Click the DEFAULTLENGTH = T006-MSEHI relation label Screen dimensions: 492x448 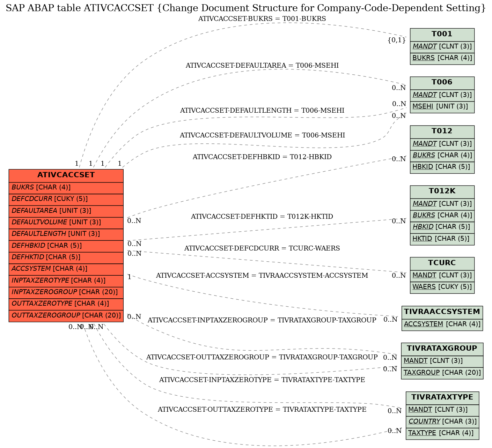click(262, 111)
